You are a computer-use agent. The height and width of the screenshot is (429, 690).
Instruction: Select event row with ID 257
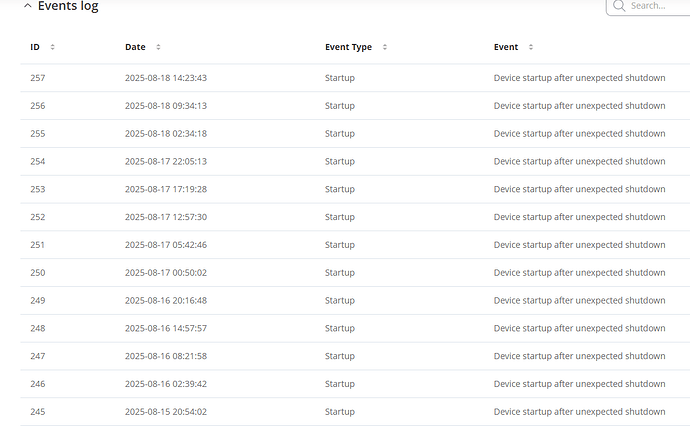point(38,78)
